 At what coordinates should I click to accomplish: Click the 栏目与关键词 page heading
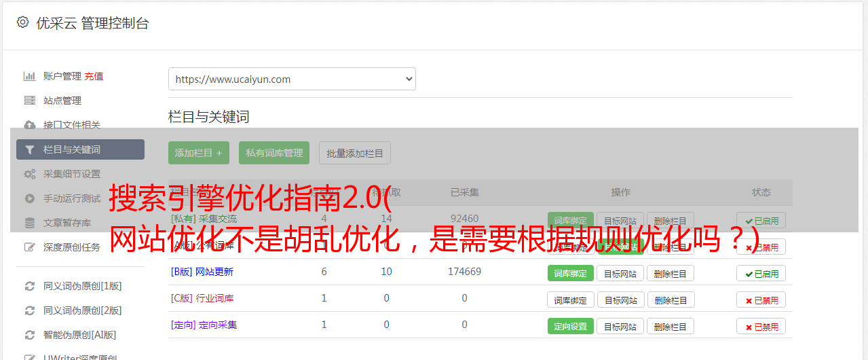pos(208,117)
